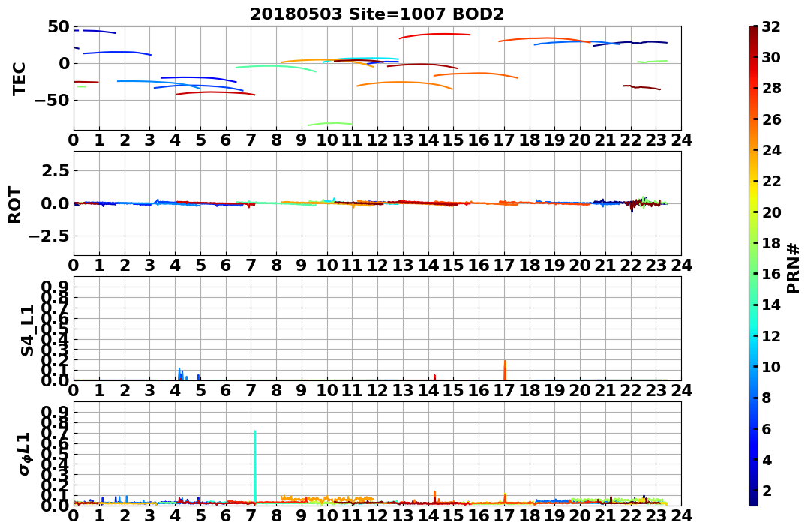This screenshot has height=532, width=808.
Task: Click the red TEC arc spanning hours 13–15
Action: pos(434,35)
